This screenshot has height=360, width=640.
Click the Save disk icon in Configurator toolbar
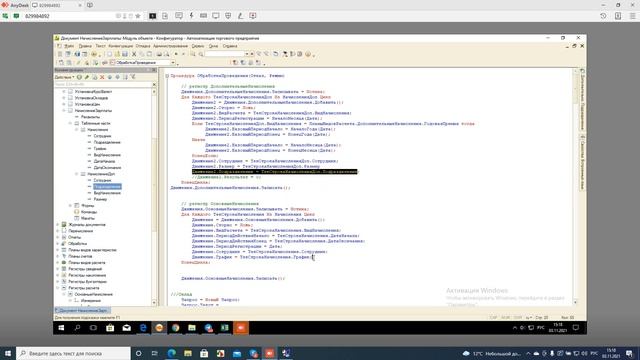click(125, 54)
